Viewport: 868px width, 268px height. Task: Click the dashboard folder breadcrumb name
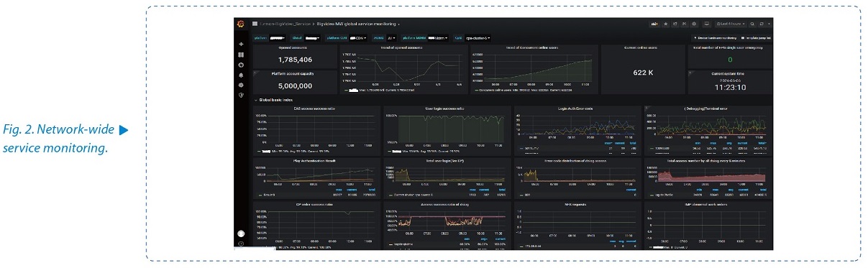(285, 24)
